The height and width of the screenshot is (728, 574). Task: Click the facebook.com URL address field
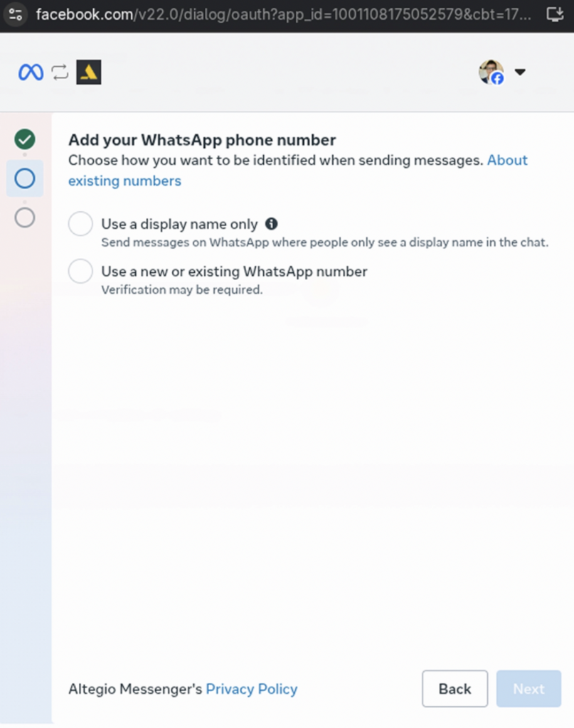point(283,14)
